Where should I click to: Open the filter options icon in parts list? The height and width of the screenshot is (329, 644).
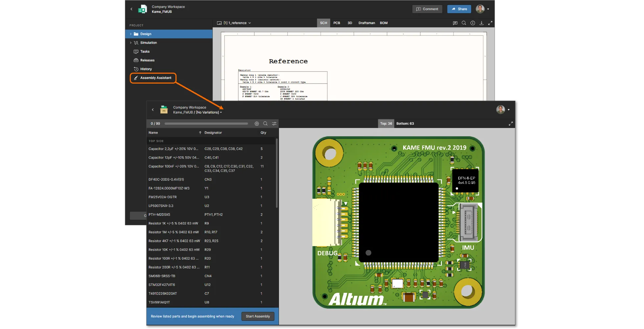pyautogui.click(x=274, y=124)
